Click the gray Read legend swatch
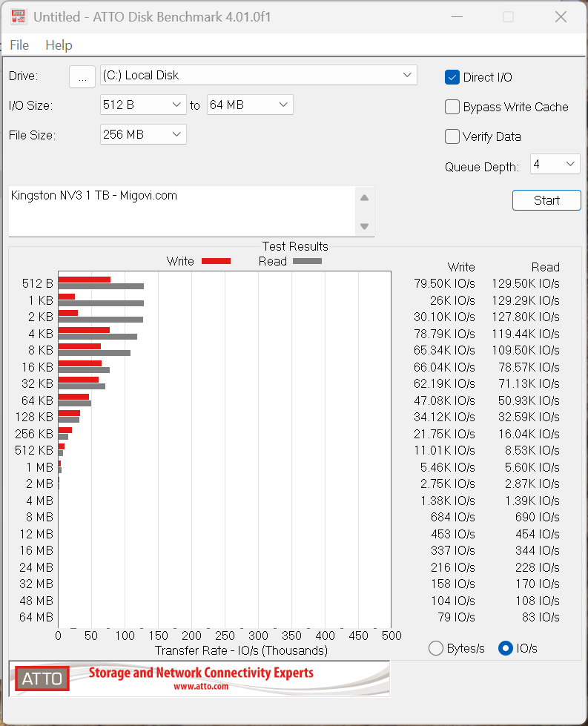 tap(308, 261)
